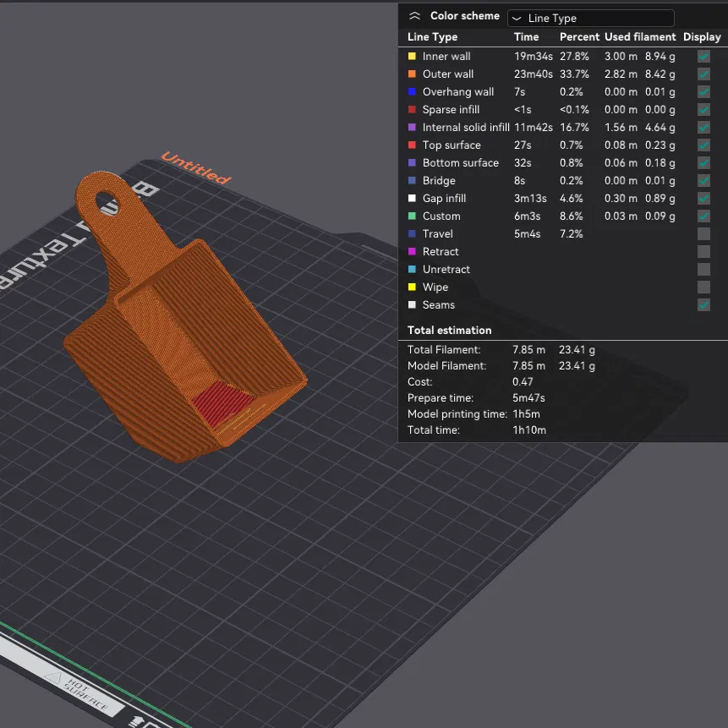Click the Model printing time value 1h5m
Image resolution: width=728 pixels, height=728 pixels.
pos(526,413)
